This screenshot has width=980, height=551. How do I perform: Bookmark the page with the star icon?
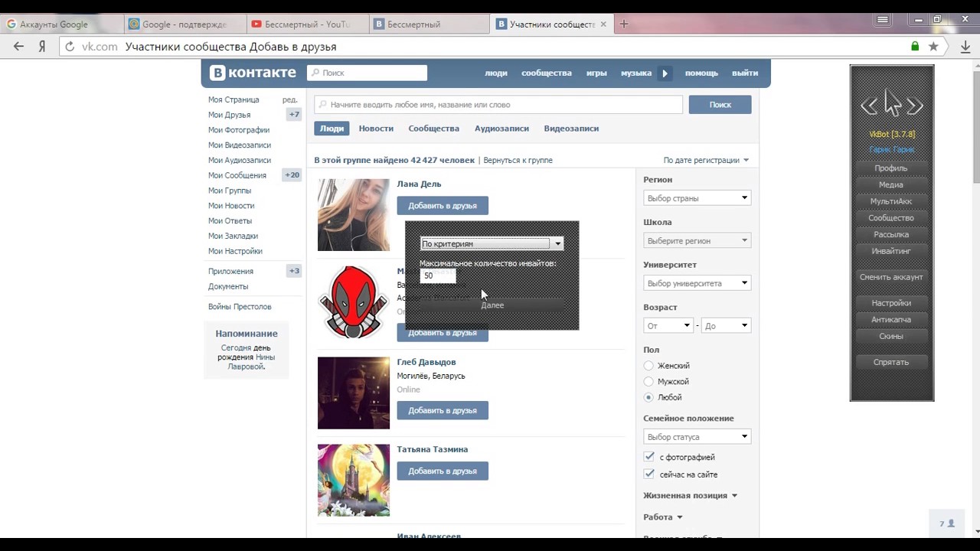point(933,47)
